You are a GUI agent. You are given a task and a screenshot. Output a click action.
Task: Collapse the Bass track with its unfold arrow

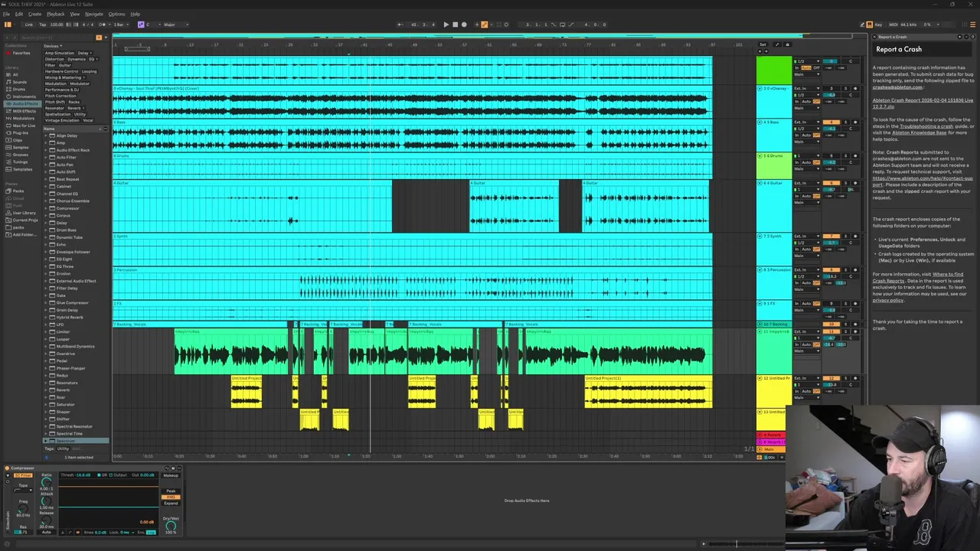760,122
